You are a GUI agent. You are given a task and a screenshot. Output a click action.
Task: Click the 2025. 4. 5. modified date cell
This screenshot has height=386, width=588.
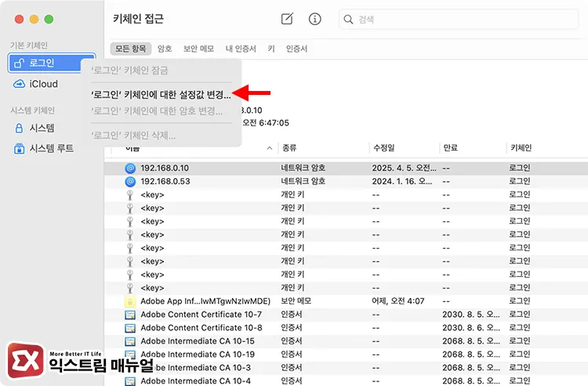pos(404,168)
